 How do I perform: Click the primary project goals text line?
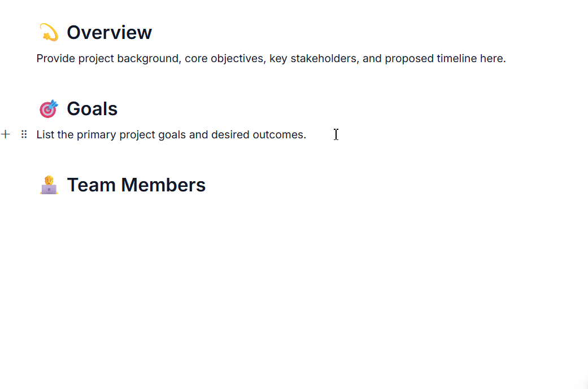[171, 134]
